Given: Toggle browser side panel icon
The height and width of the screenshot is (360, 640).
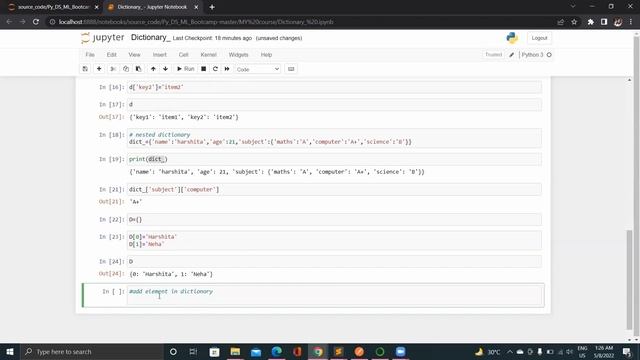Looking at the screenshot, I should [604, 22].
